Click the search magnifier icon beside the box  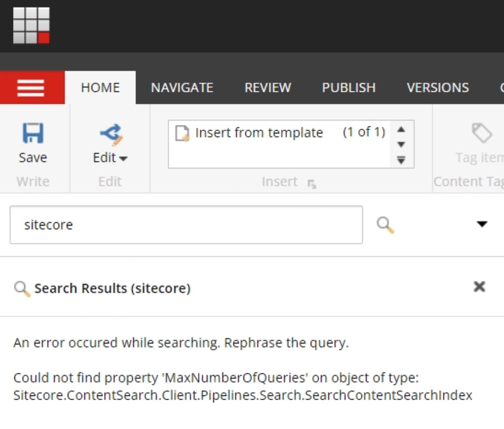pyautogui.click(x=385, y=225)
